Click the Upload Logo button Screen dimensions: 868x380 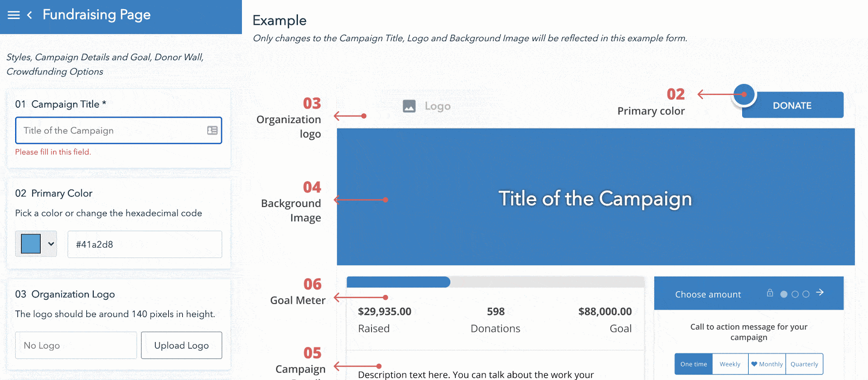coord(181,345)
